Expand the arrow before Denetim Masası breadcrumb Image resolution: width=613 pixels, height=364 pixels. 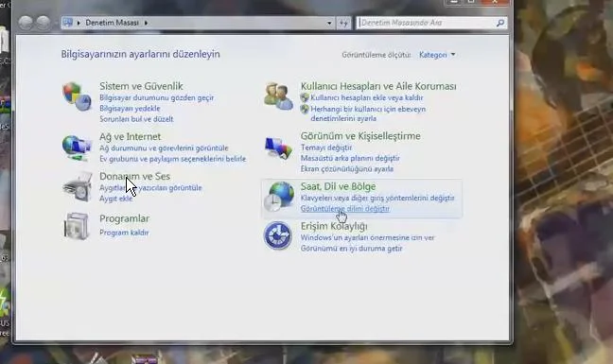pyautogui.click(x=79, y=23)
